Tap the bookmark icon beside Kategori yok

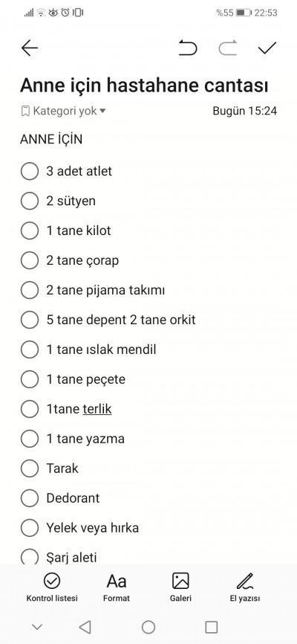25,111
